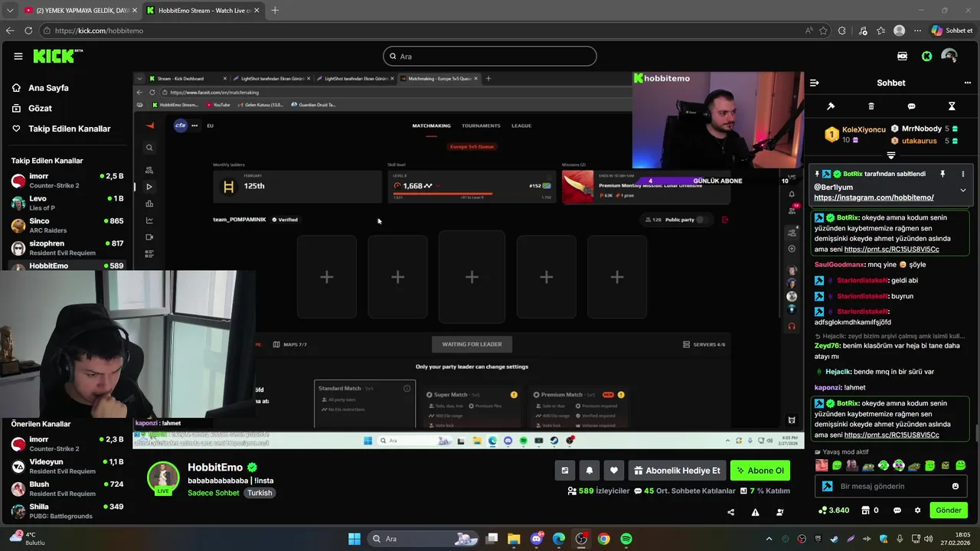The image size is (980, 551).
Task: Click Abonelik Hediye Et button
Action: [677, 471]
